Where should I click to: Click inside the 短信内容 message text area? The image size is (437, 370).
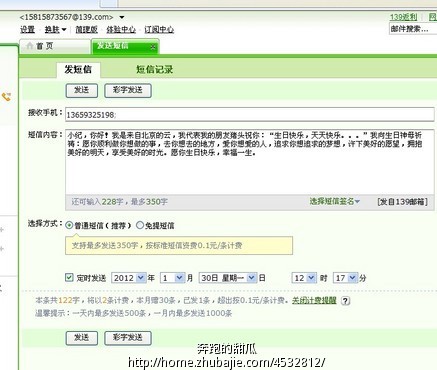tap(250, 162)
